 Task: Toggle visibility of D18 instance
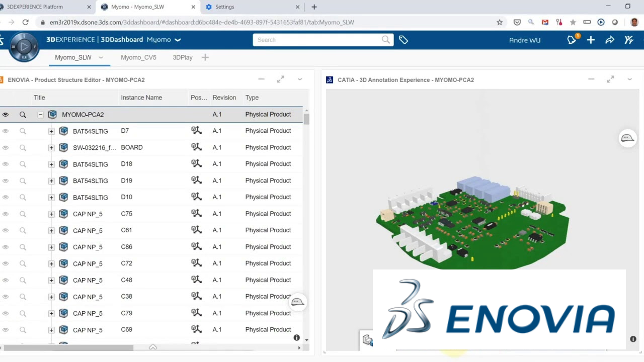[6, 164]
